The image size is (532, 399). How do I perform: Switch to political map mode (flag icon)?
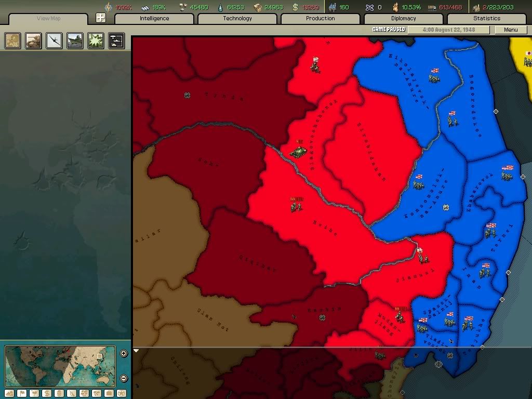point(22,394)
